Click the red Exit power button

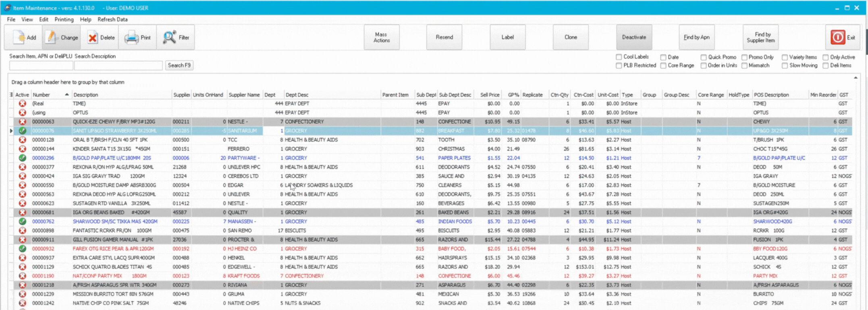coord(843,37)
